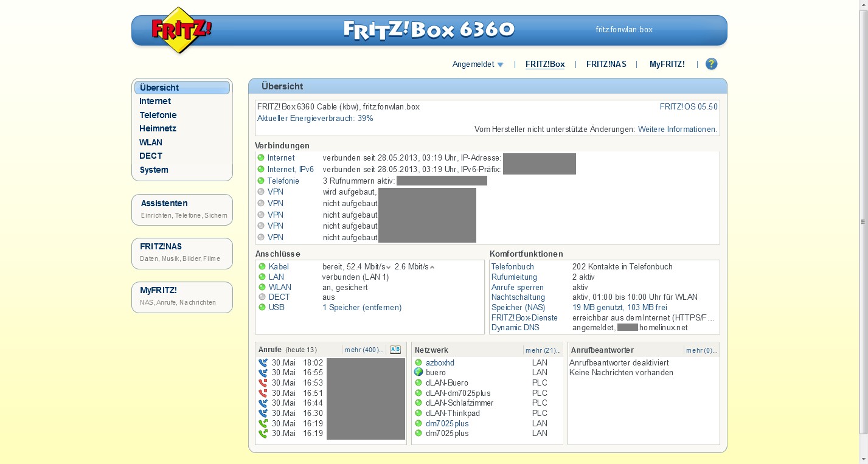Open WLAN in the sidebar
The image size is (868, 464).
pos(151,142)
